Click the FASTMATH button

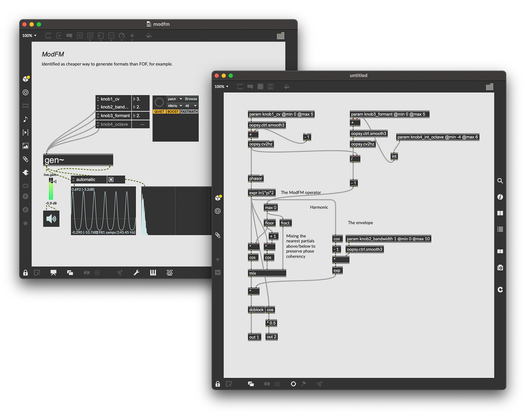tap(189, 112)
